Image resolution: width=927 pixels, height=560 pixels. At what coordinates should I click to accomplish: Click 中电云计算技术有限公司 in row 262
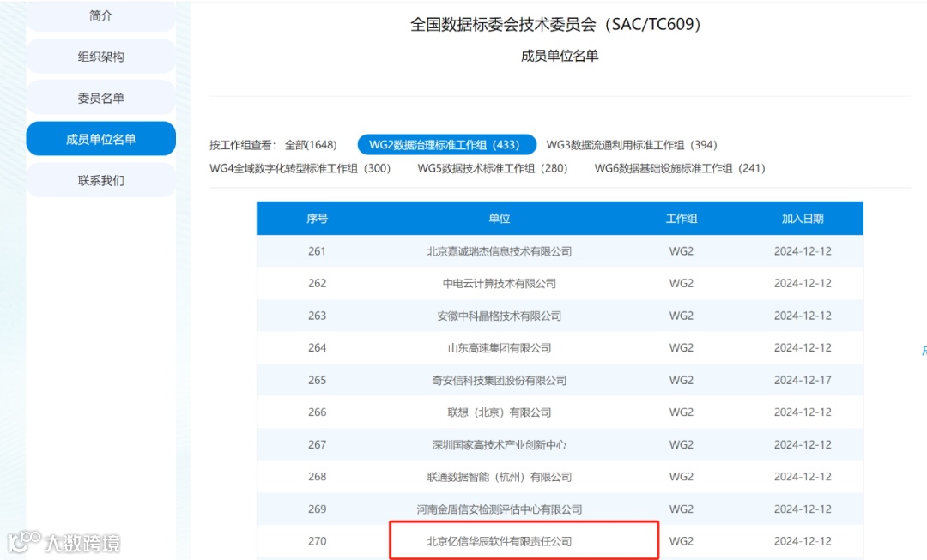(x=499, y=284)
